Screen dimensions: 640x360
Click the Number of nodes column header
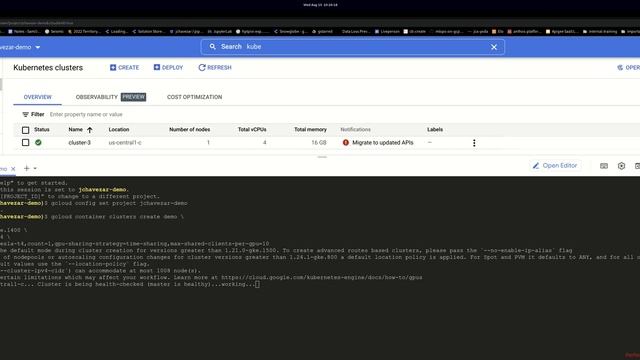[x=189, y=129]
